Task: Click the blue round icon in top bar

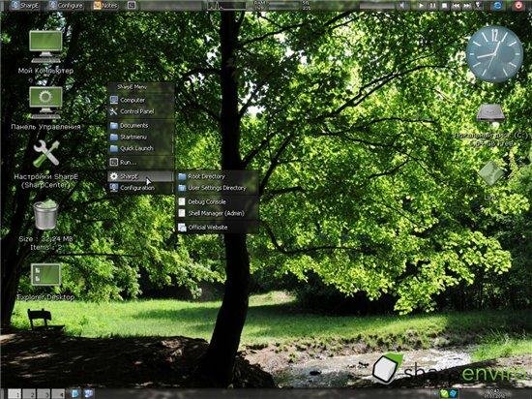Action: tap(498, 6)
